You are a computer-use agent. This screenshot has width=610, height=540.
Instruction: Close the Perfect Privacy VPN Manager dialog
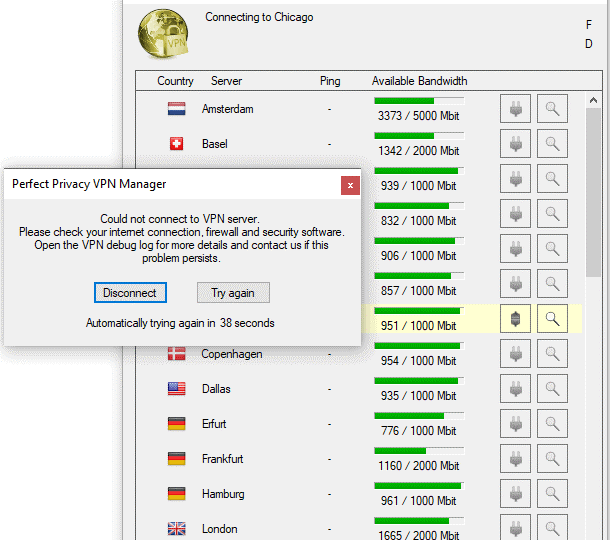tap(350, 186)
